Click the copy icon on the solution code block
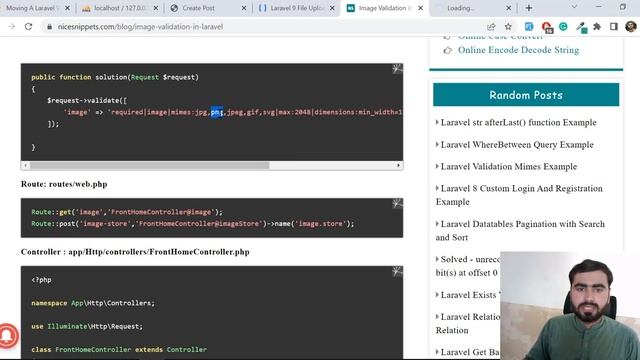Image resolution: width=640 pixels, height=360 pixels. pos(397,69)
